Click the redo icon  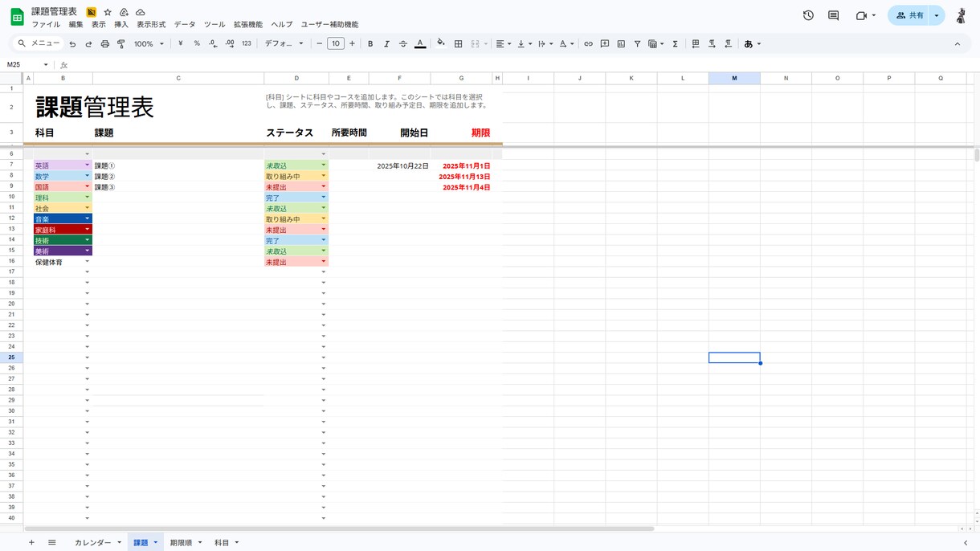88,44
